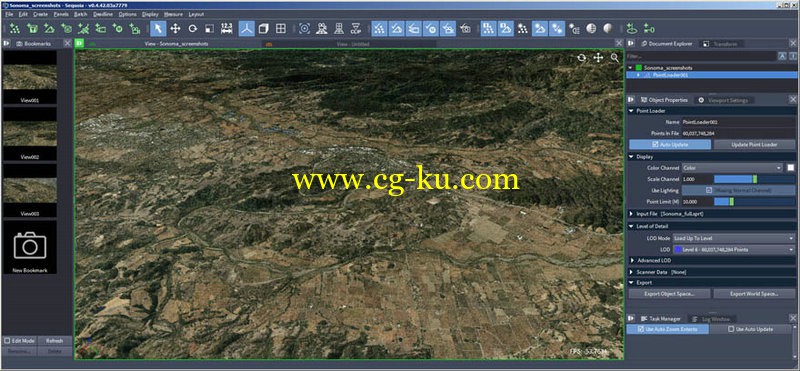The height and width of the screenshot is (371, 800).
Task: Click the 3D box view icon
Action: pyautogui.click(x=263, y=29)
